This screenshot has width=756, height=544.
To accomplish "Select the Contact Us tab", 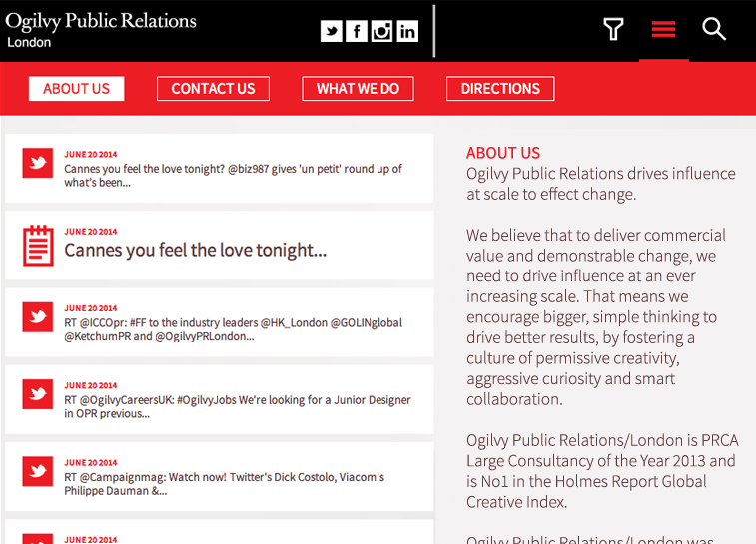I will (213, 89).
